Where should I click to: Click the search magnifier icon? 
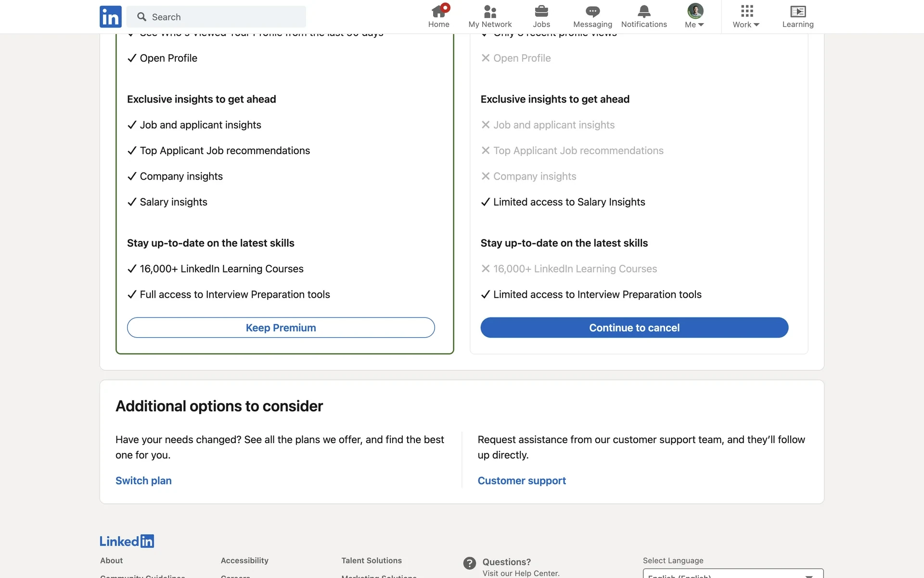(x=141, y=17)
